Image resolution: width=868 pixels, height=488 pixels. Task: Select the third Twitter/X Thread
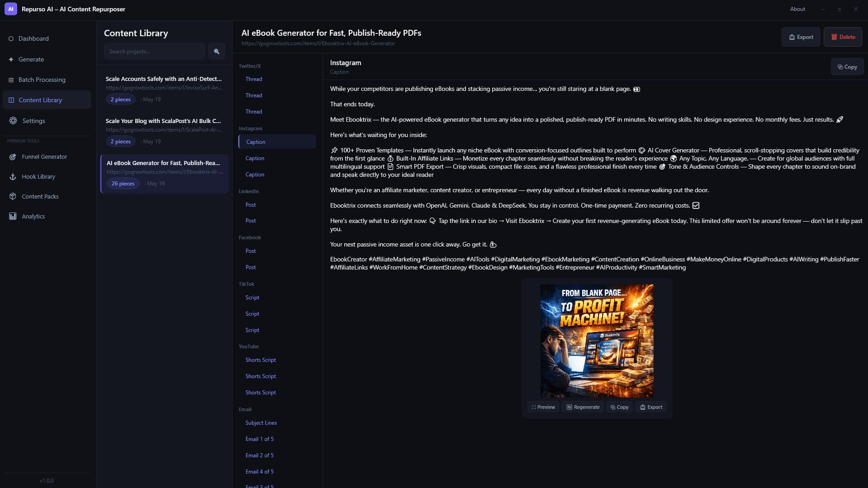point(277,112)
